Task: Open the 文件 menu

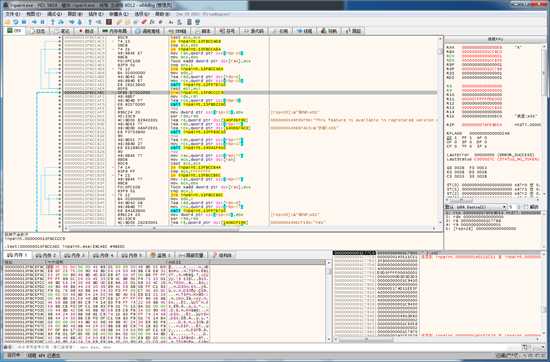Action: pos(13,14)
